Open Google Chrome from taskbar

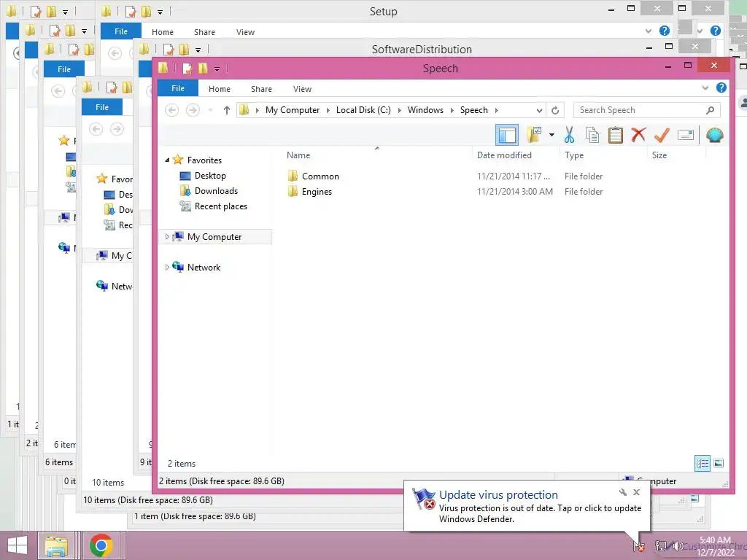[101, 545]
